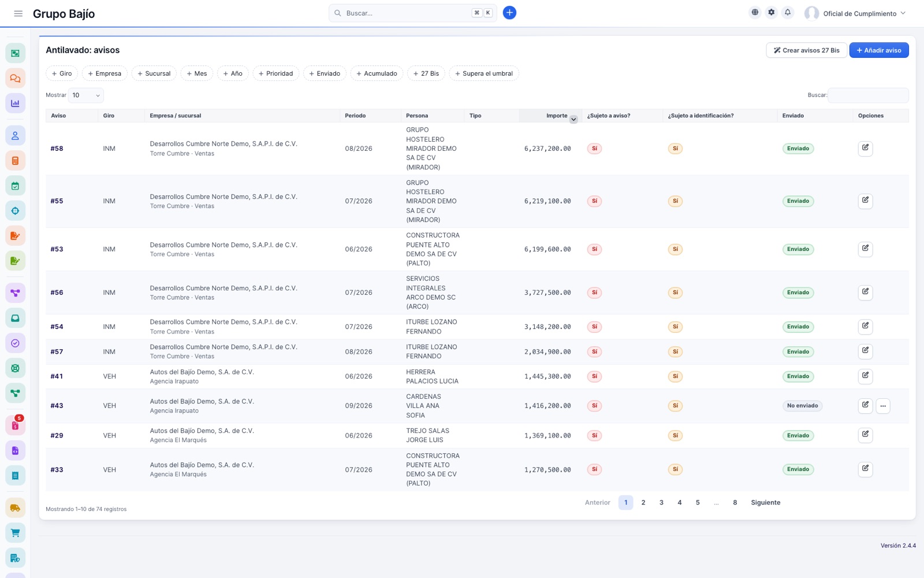Open the lifebuoy support sidebar icon
This screenshot has height=578, width=924.
tap(16, 368)
